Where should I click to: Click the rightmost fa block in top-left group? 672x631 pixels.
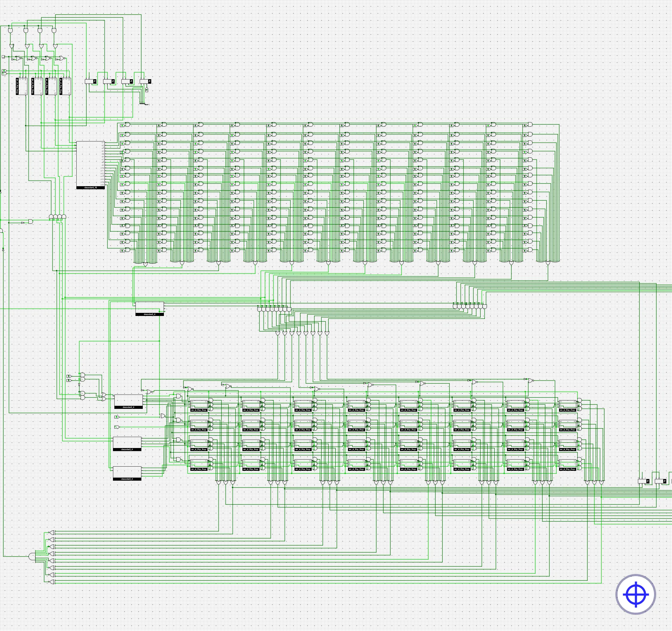point(145,81)
